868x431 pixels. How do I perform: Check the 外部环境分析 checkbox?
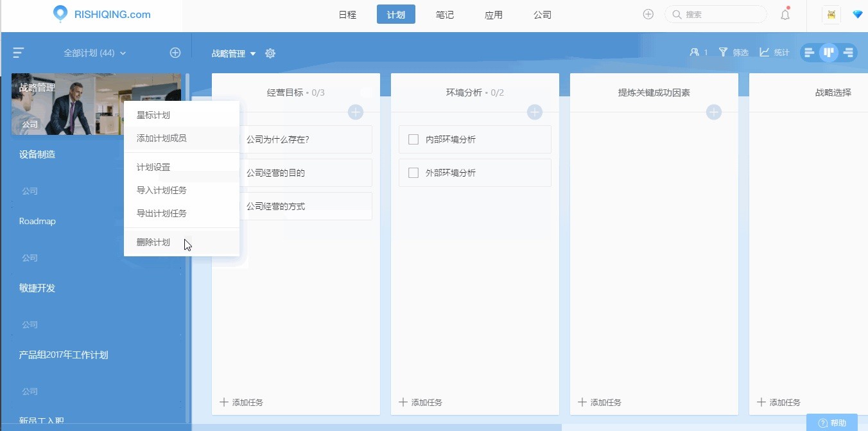pos(413,173)
